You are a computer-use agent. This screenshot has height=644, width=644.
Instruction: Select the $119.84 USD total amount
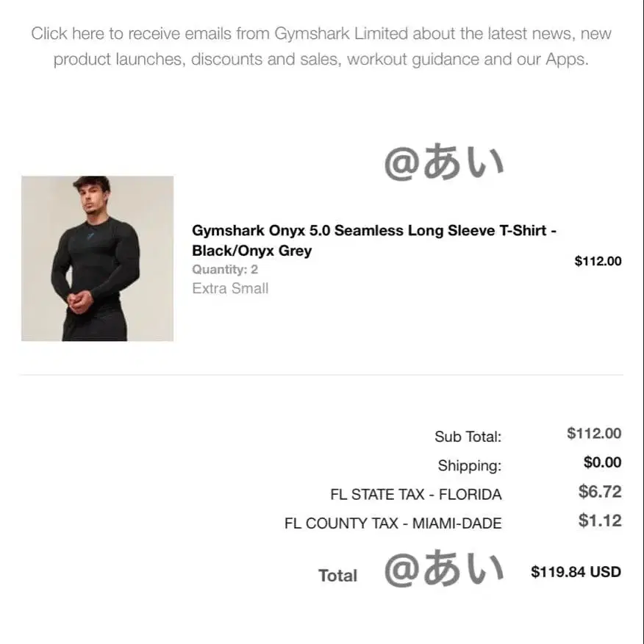pyautogui.click(x=576, y=572)
